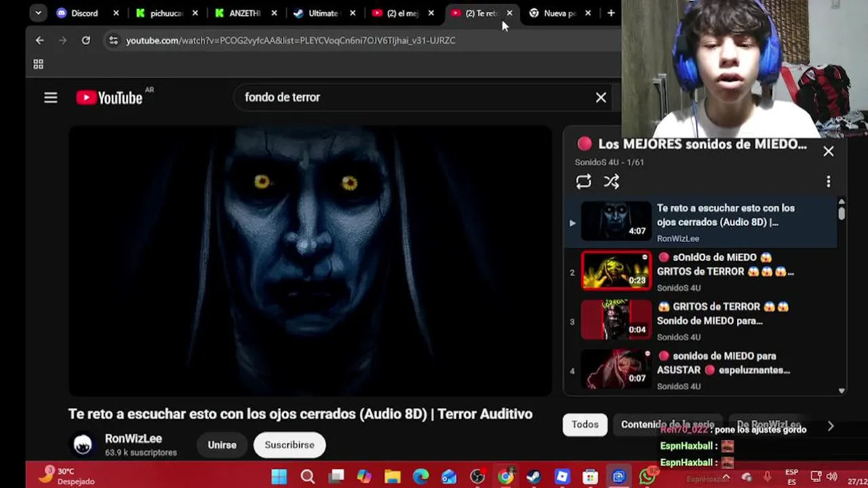The image size is (868, 488).
Task: Open Windows taskbar search
Action: pos(308,476)
